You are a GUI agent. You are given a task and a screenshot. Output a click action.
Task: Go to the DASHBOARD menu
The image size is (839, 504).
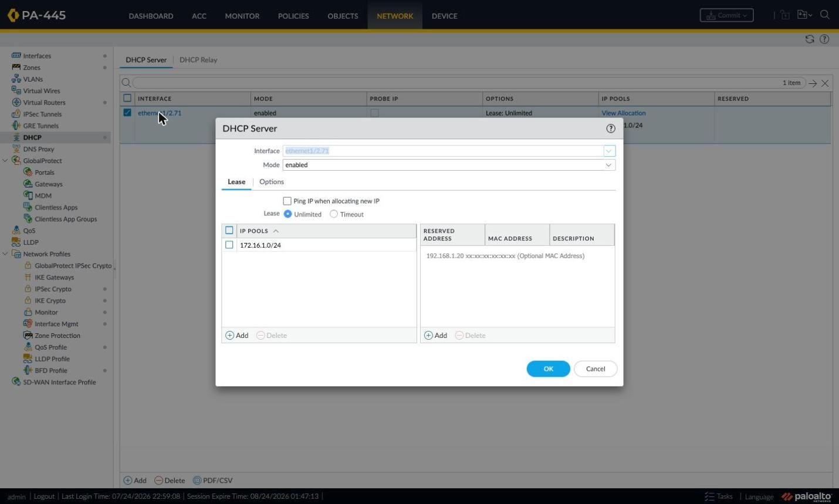151,16
